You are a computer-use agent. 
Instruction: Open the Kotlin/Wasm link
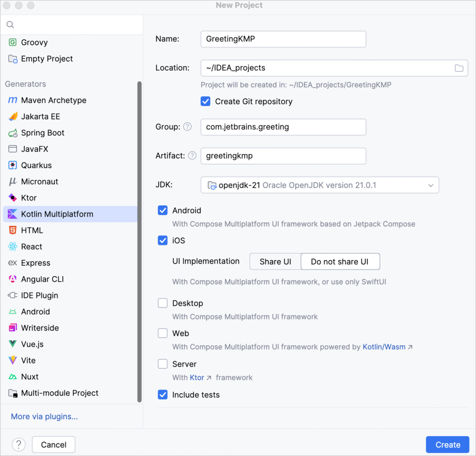pos(384,347)
